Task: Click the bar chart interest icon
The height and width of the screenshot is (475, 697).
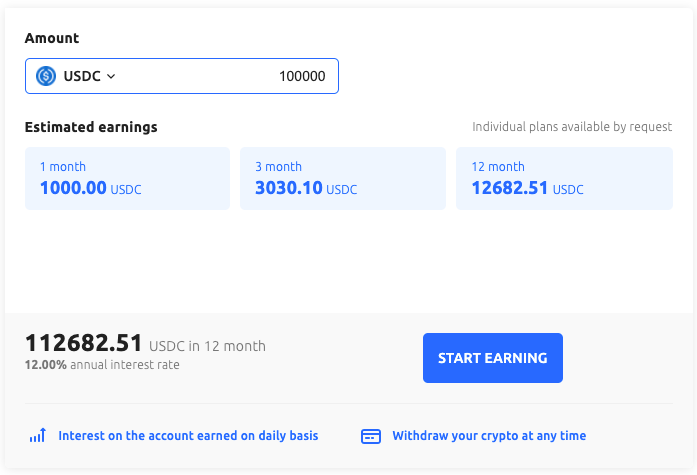Action: pos(37,436)
